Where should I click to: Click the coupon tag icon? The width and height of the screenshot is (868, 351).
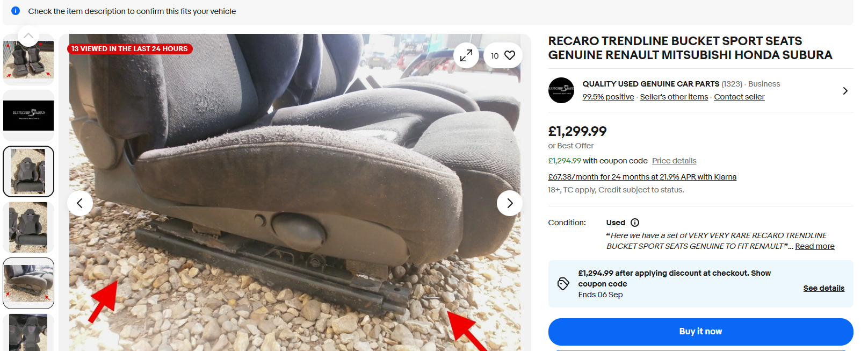click(x=563, y=284)
